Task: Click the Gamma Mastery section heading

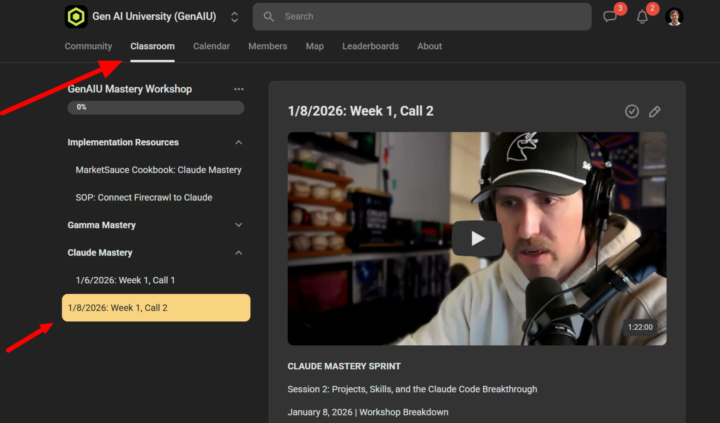Action: coord(101,225)
